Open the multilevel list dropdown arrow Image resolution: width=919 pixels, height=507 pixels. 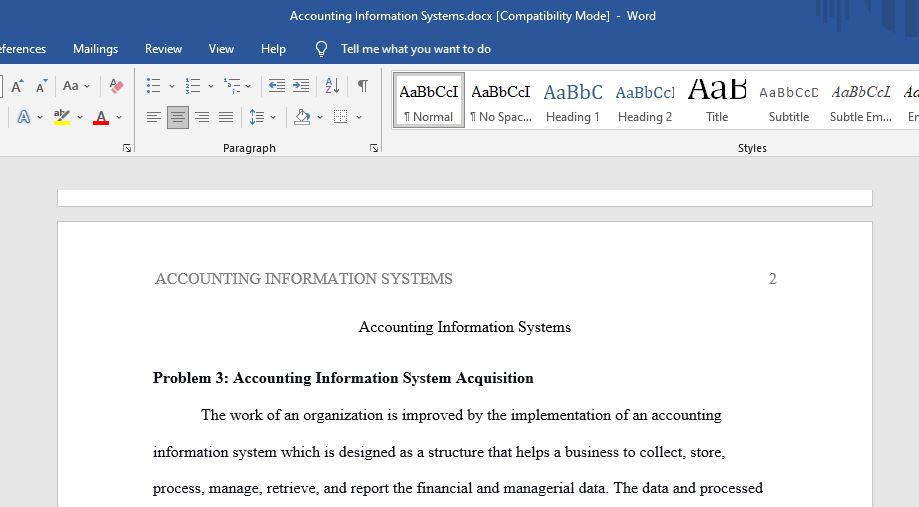(249, 86)
